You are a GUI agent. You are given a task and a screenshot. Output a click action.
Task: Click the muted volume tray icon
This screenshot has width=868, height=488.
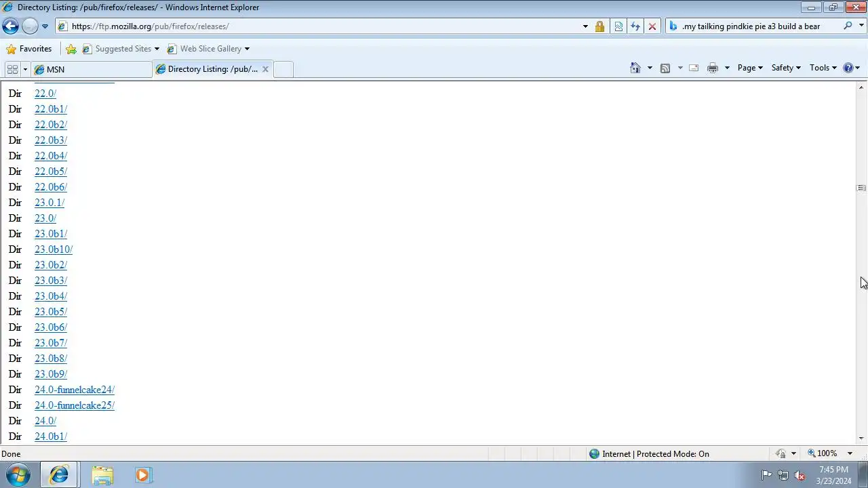pyautogui.click(x=800, y=475)
